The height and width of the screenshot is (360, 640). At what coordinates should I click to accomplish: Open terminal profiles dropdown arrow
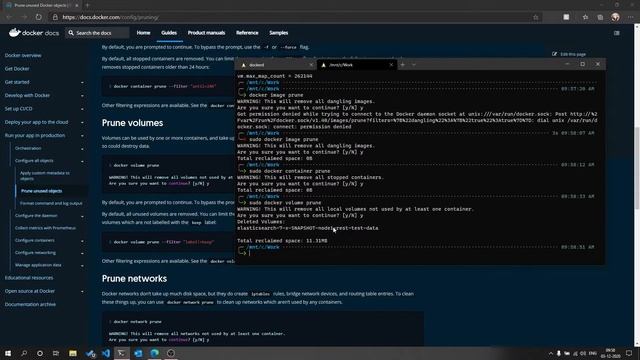click(x=414, y=64)
